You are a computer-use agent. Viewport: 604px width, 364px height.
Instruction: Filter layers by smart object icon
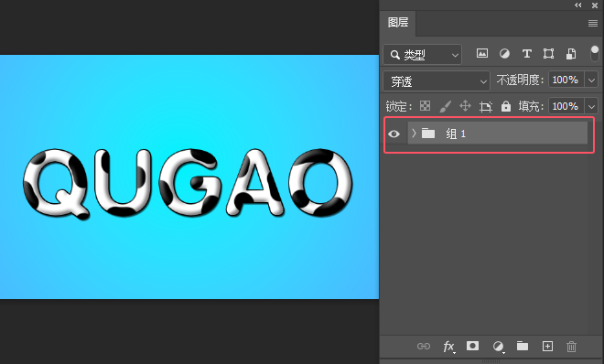pyautogui.click(x=571, y=54)
